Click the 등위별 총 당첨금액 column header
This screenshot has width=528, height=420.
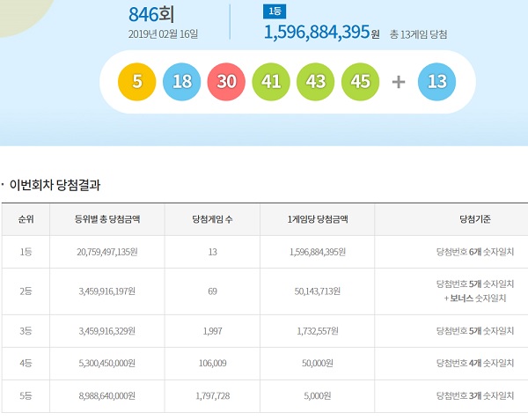(107, 219)
